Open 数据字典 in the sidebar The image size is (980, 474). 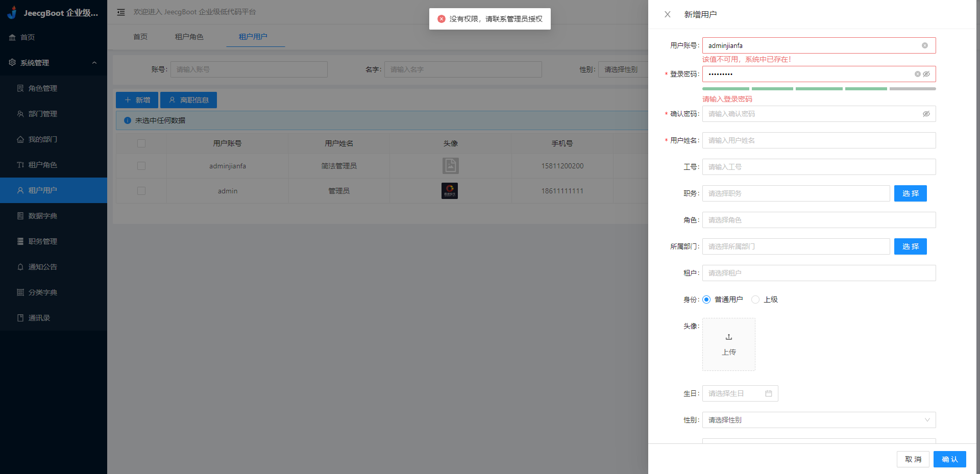[54, 216]
